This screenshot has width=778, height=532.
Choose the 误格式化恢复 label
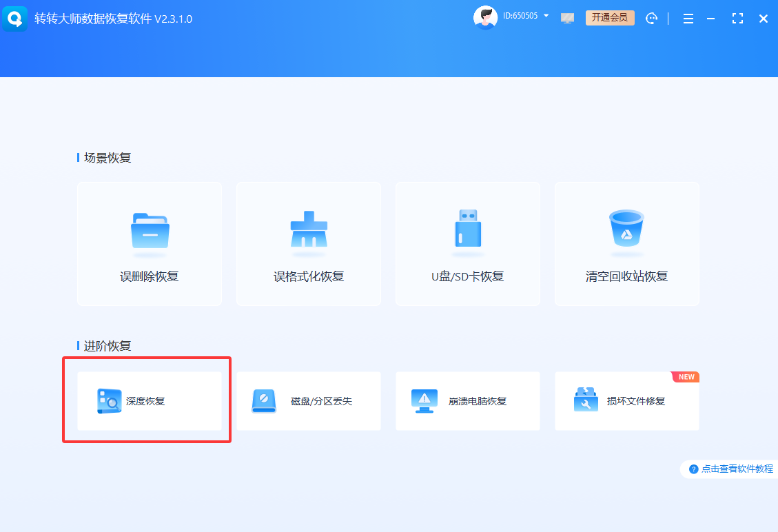point(309,276)
